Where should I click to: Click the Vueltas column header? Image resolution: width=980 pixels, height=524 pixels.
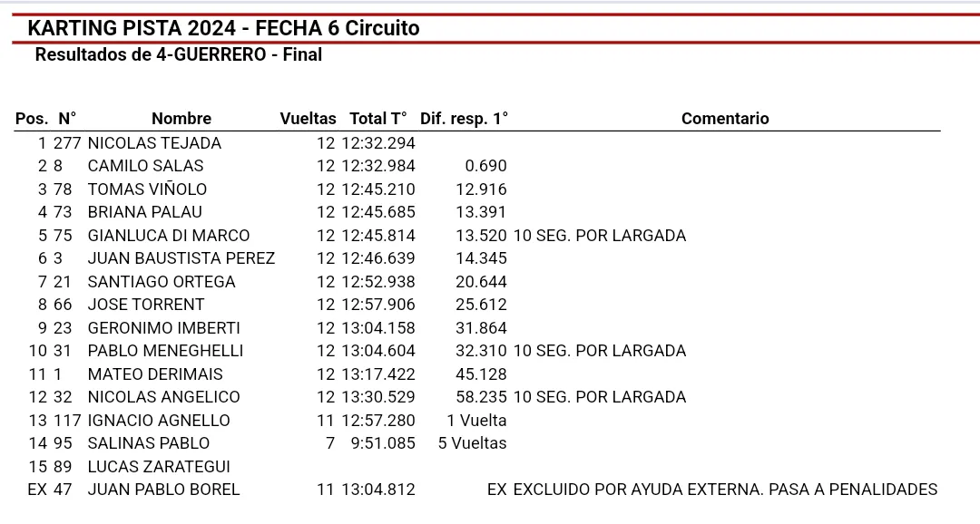[308, 119]
